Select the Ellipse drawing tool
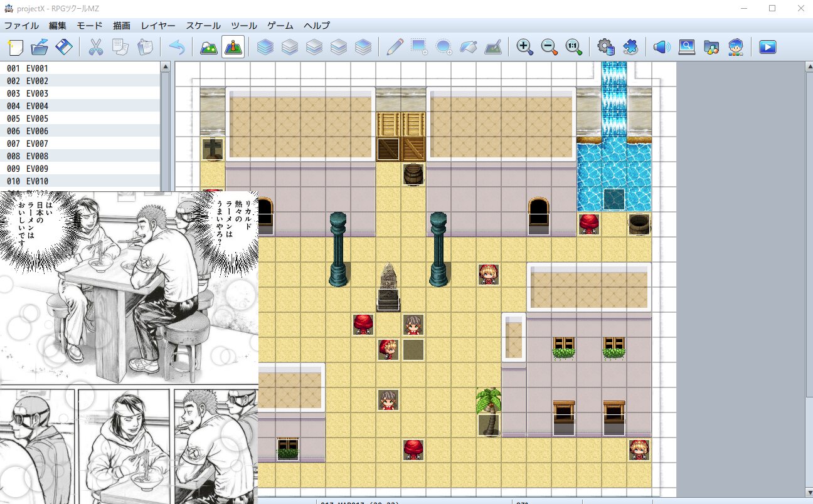This screenshot has height=504, width=813. tap(444, 47)
